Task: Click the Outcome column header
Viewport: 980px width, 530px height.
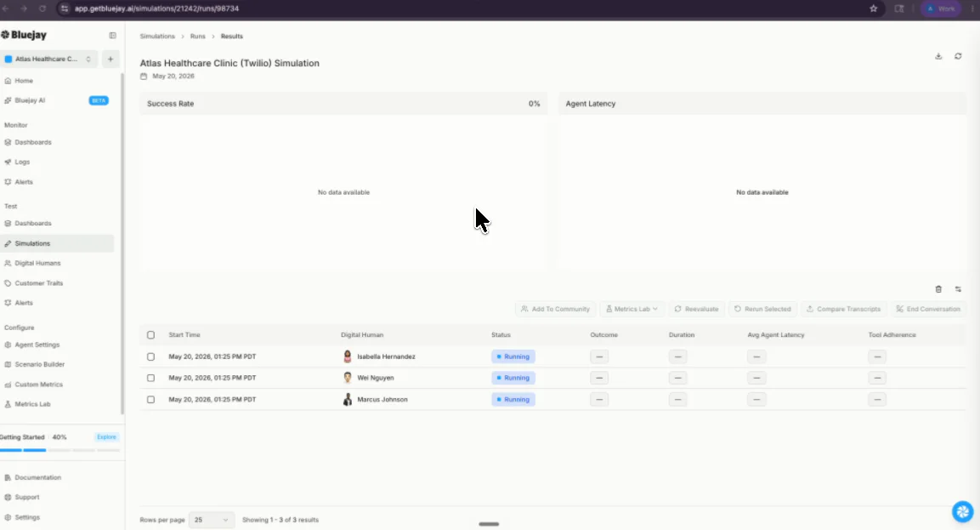Action: [x=603, y=335]
